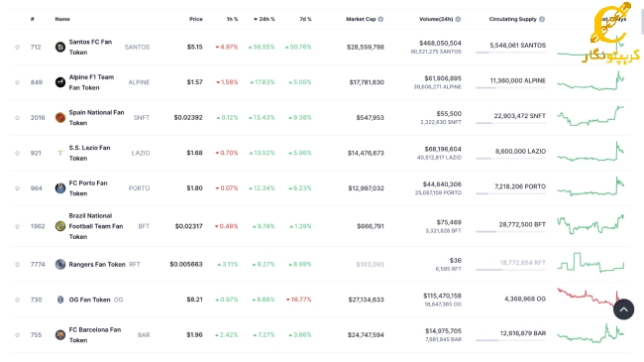Sort by the 7d % column header

click(305, 19)
